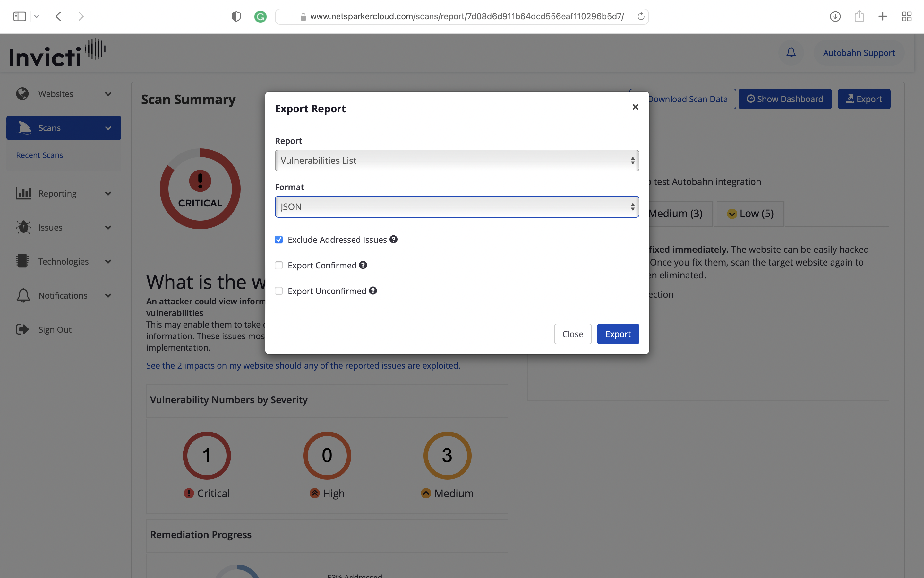Screen dimensions: 924x578
Task: Open the privacy shield icon
Action: pyautogui.click(x=236, y=16)
